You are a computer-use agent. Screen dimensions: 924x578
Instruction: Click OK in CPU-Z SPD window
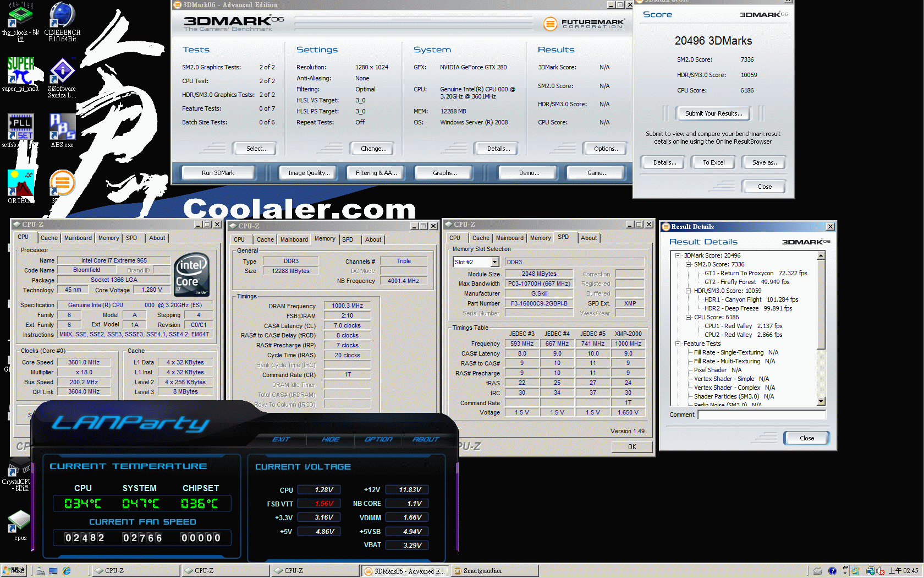tap(632, 447)
